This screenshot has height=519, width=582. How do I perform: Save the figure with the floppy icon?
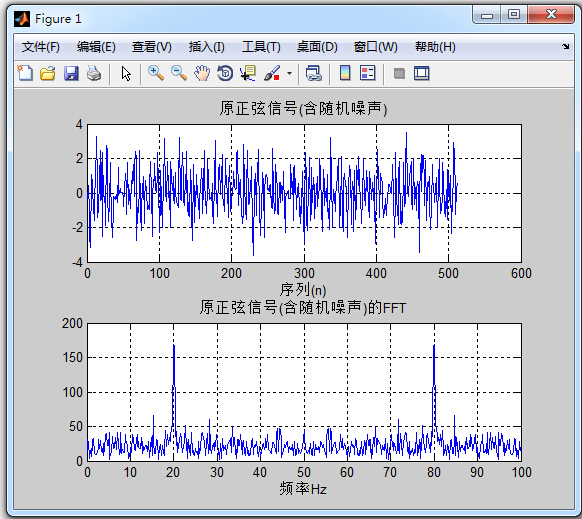pos(71,73)
